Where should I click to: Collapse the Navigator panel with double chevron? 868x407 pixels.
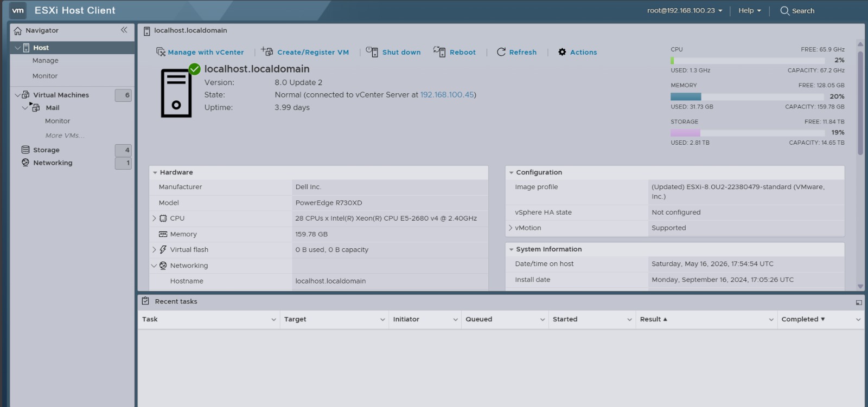[124, 30]
